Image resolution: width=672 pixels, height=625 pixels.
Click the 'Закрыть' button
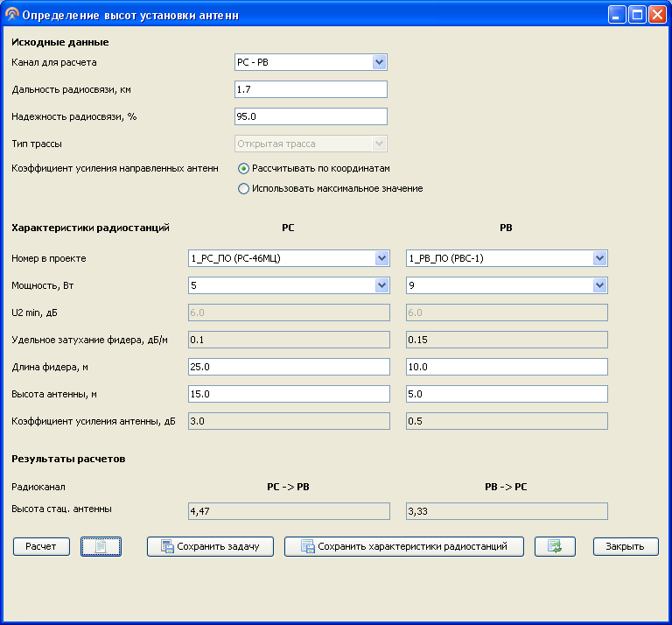tap(626, 546)
